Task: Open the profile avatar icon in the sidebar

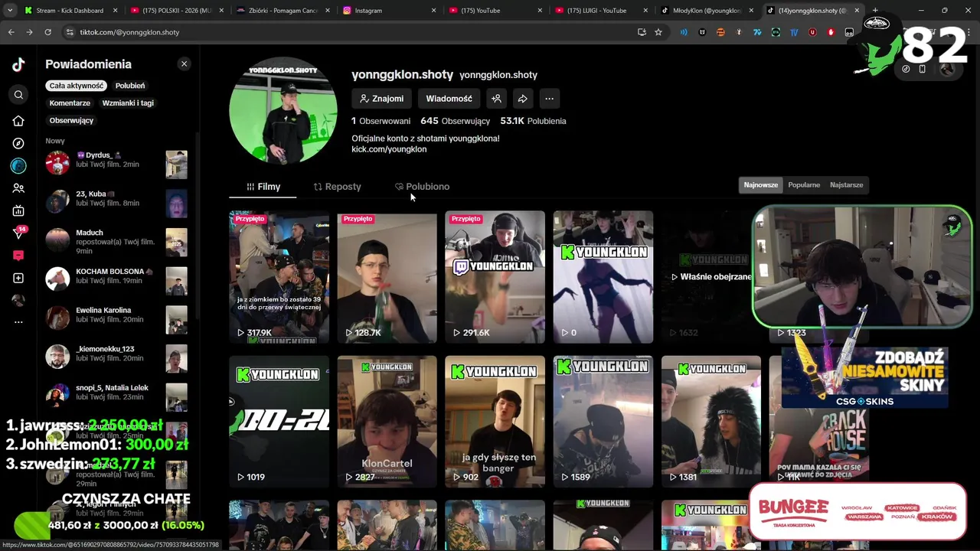Action: tap(18, 300)
